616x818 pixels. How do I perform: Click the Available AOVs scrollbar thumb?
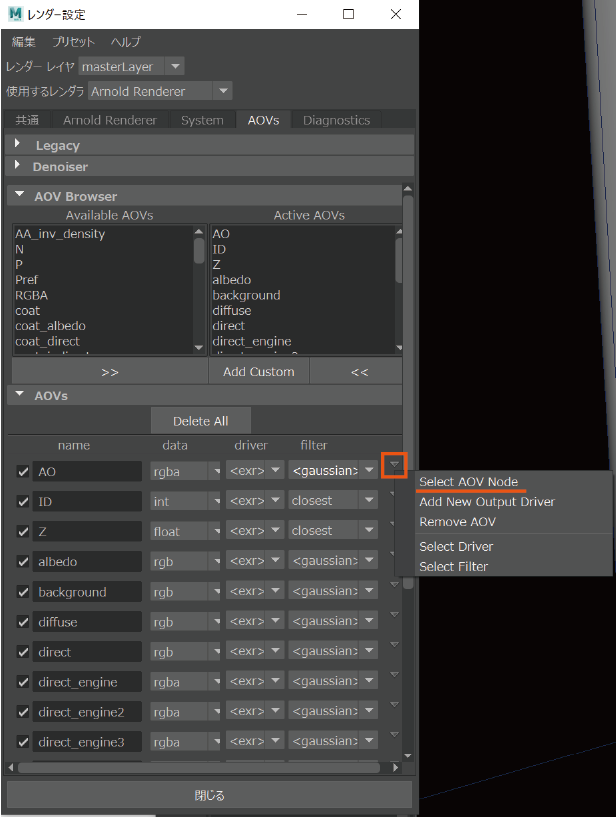pyautogui.click(x=199, y=251)
